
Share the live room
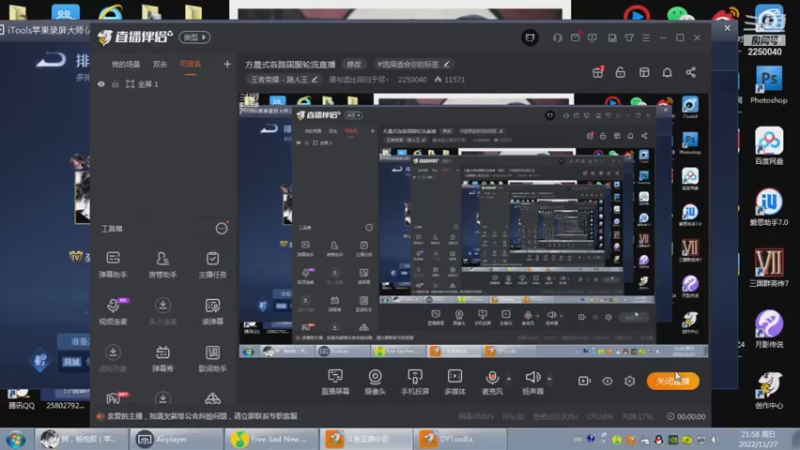690,72
